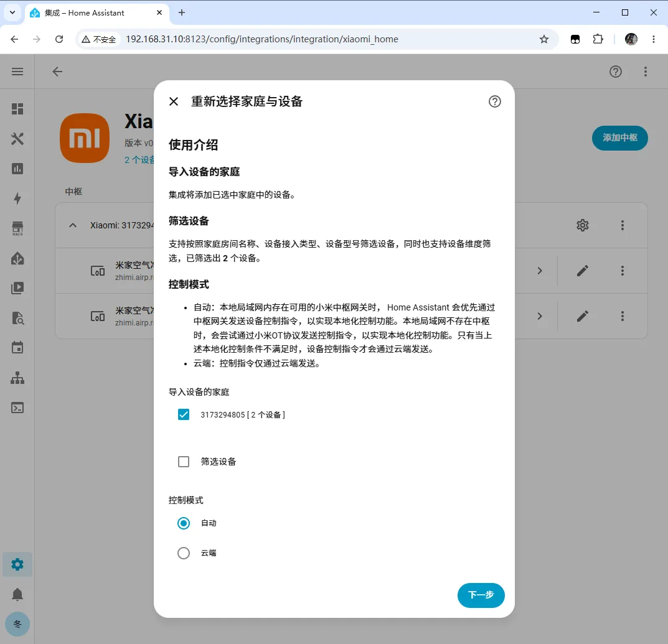The height and width of the screenshot is (644, 668).
Task: Collapse the Xiaomi: 3173294 hub entry
Action: 73,225
